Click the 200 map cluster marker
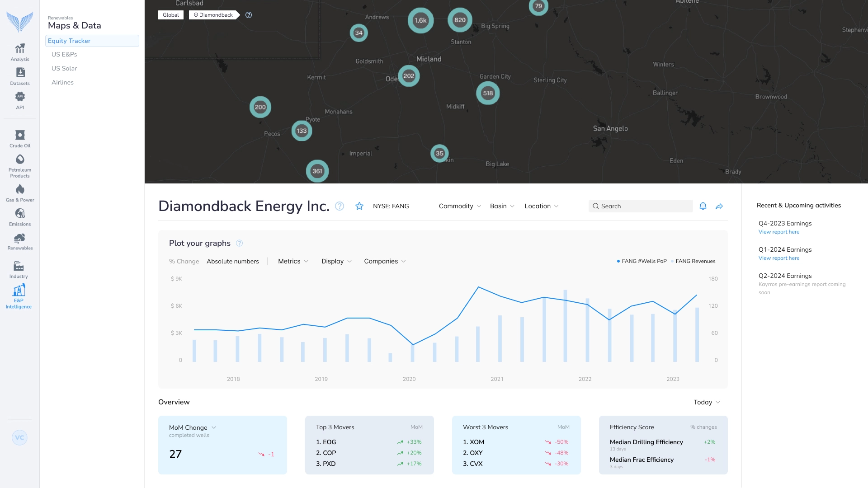Screen dimensions: 868x488 [x=260, y=107]
